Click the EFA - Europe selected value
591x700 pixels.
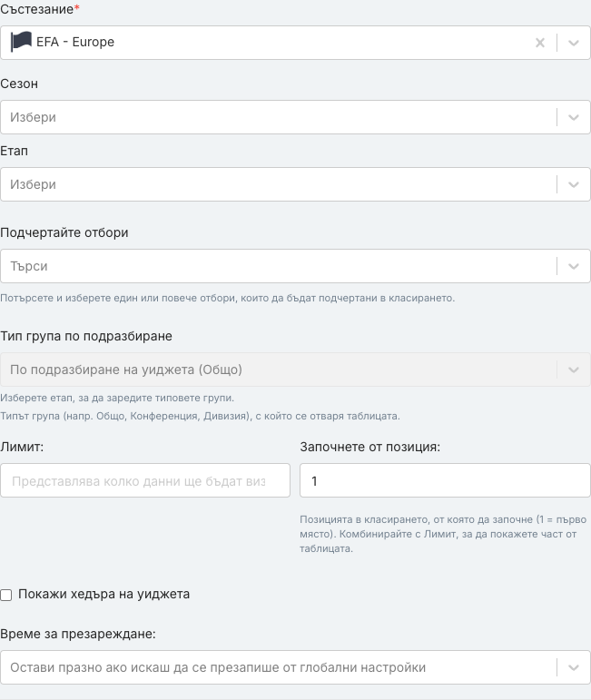coord(75,42)
